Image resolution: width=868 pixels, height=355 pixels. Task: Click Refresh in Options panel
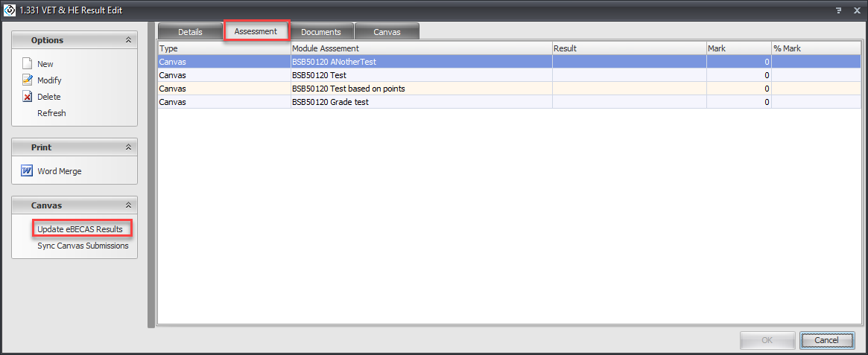click(x=51, y=113)
